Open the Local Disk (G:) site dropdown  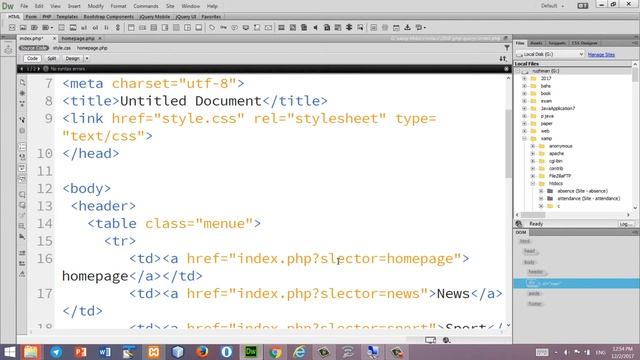(550, 54)
